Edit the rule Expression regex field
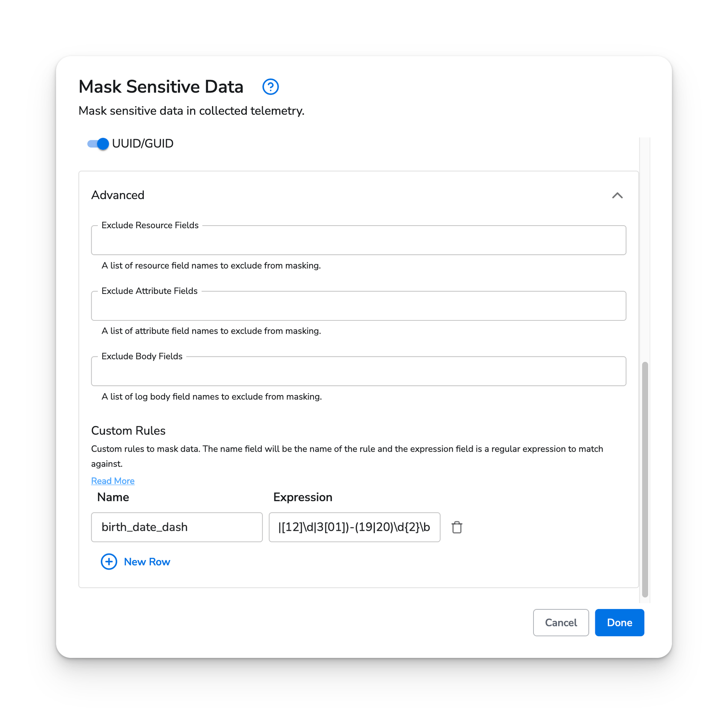The image size is (728, 714). point(354,527)
